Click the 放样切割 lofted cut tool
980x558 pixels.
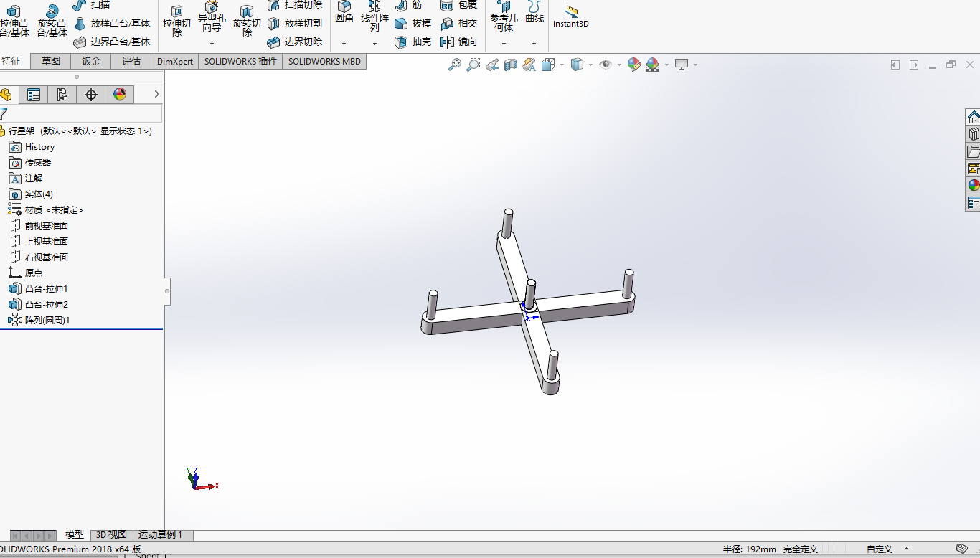pos(294,24)
